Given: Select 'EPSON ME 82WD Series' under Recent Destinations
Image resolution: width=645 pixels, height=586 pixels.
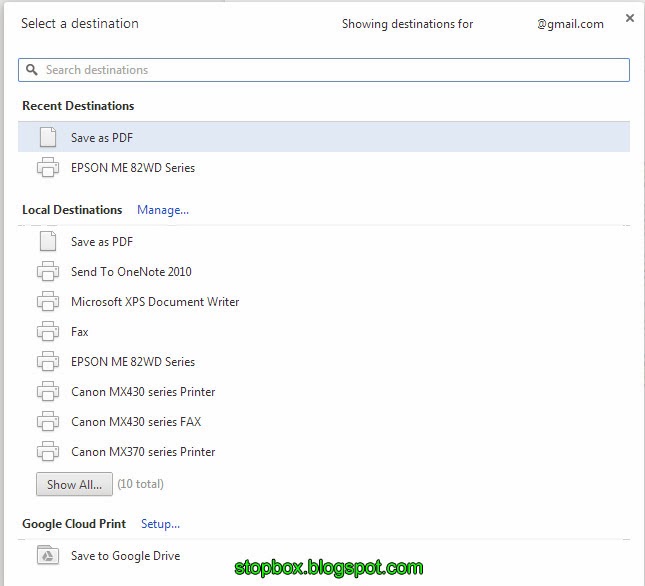Looking at the screenshot, I should [324, 167].
